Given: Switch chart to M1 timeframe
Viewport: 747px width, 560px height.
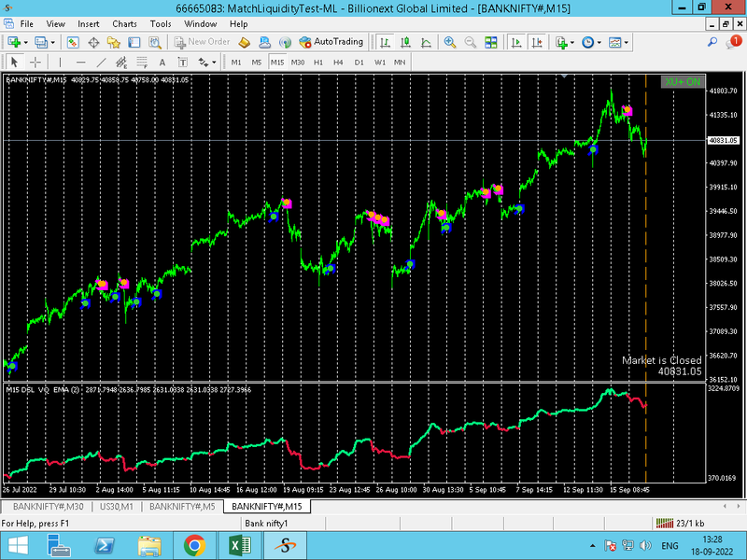Looking at the screenshot, I should (236, 62).
